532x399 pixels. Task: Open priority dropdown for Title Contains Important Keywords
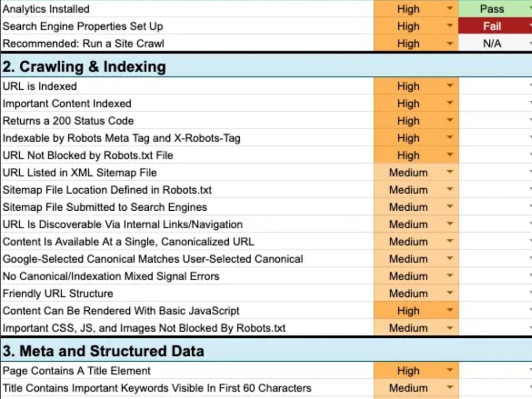(x=450, y=388)
